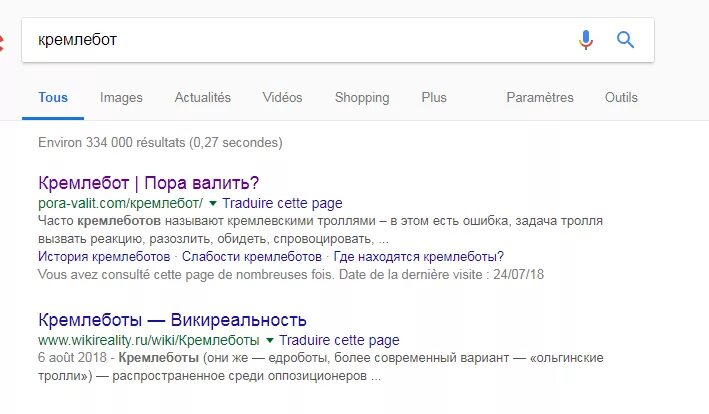Click the blue search magnifier icon

[626, 40]
